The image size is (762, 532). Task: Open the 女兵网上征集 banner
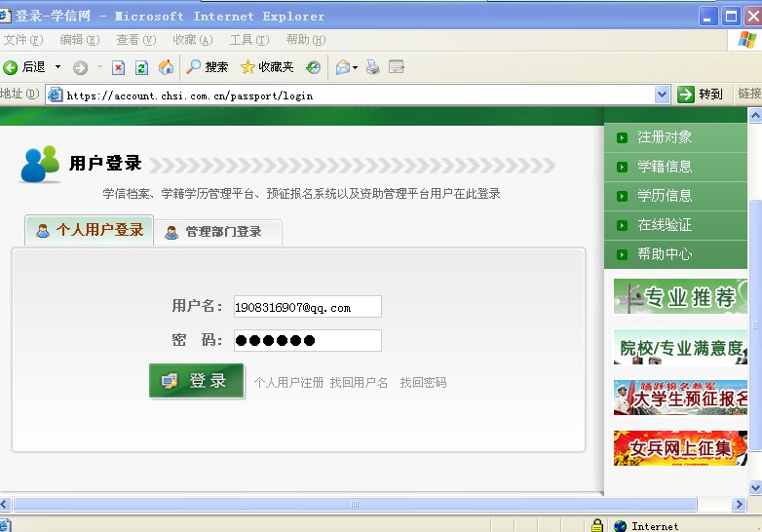[680, 448]
